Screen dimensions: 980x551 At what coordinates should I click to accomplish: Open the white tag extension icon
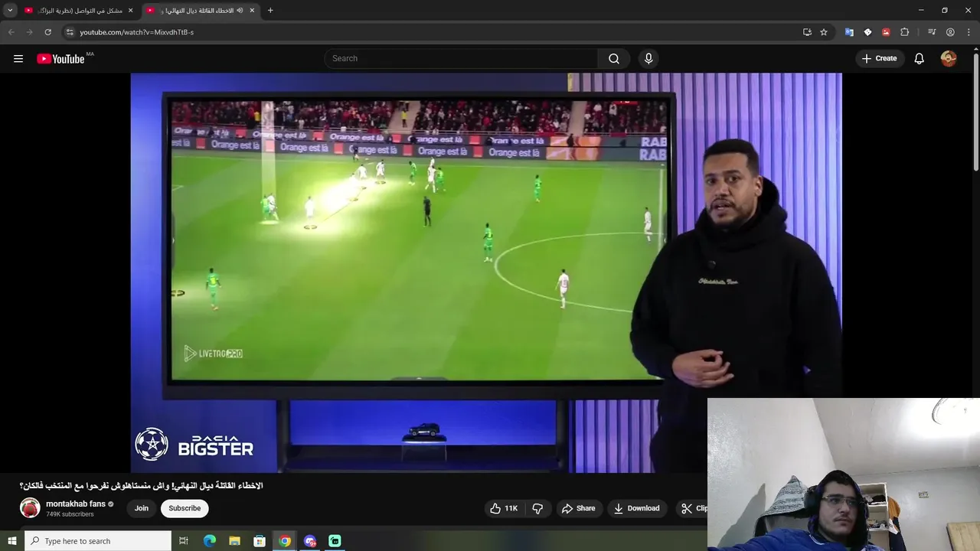867,32
